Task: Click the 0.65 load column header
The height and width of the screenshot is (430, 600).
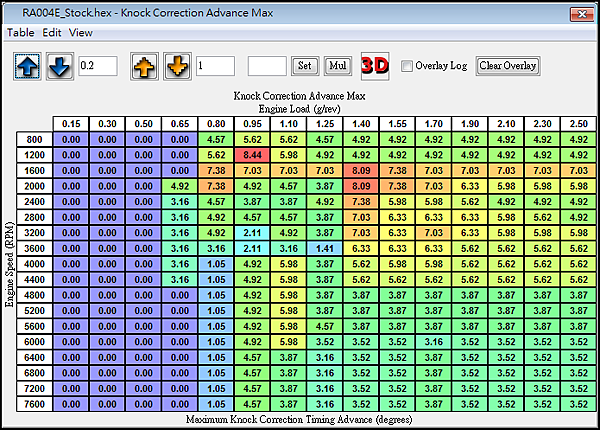Action: (180, 124)
